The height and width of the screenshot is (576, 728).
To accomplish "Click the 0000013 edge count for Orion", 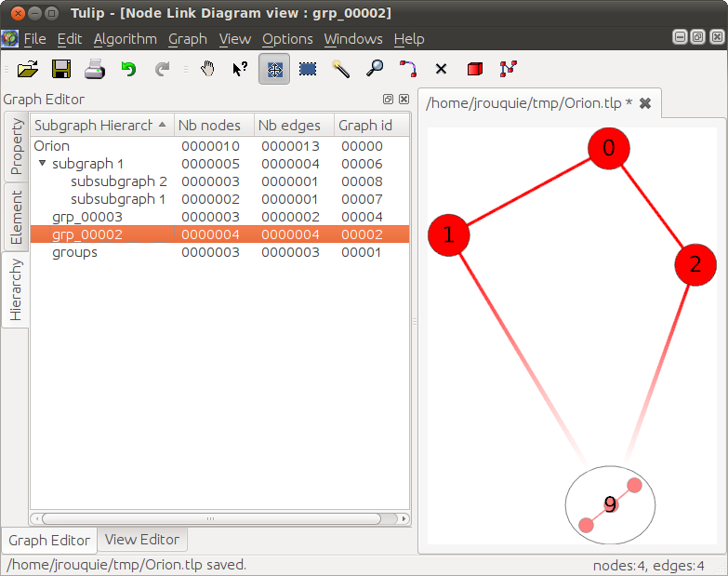I will (x=290, y=146).
